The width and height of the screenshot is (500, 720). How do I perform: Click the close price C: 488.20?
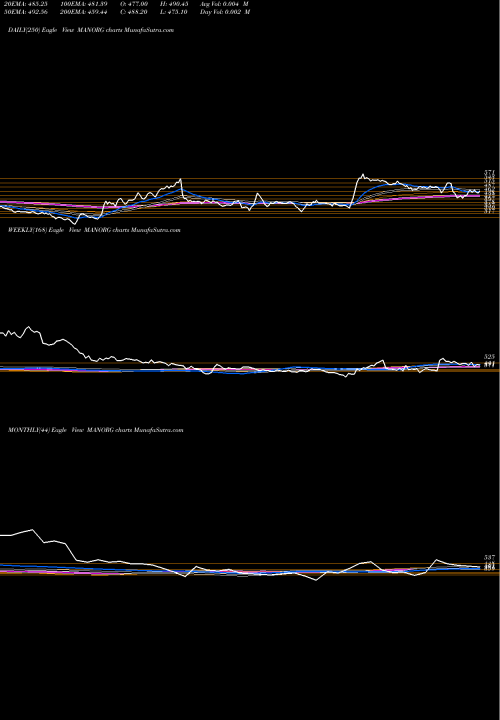click(134, 12)
